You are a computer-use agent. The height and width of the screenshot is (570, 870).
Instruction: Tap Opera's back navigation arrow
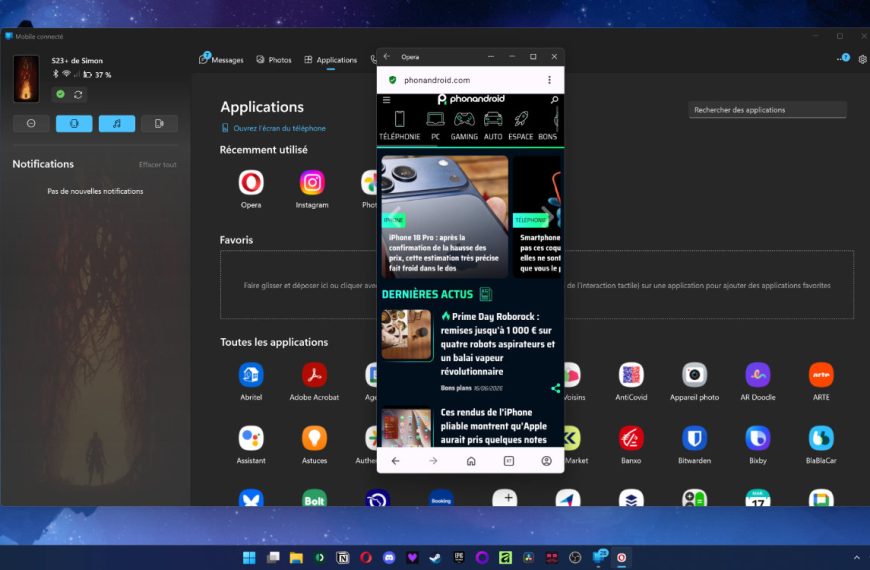pos(396,461)
